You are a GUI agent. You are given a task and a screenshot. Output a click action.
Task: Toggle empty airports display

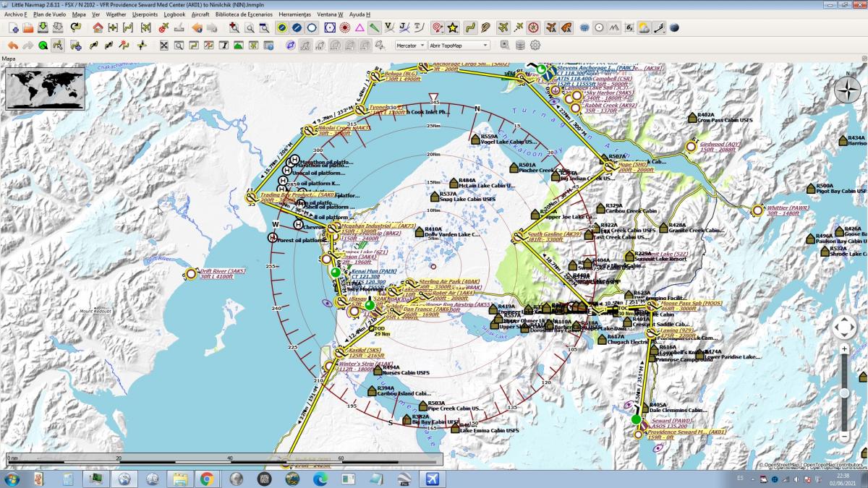point(312,27)
